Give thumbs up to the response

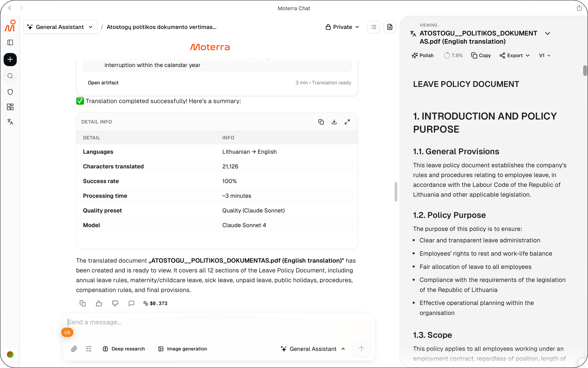(99, 303)
